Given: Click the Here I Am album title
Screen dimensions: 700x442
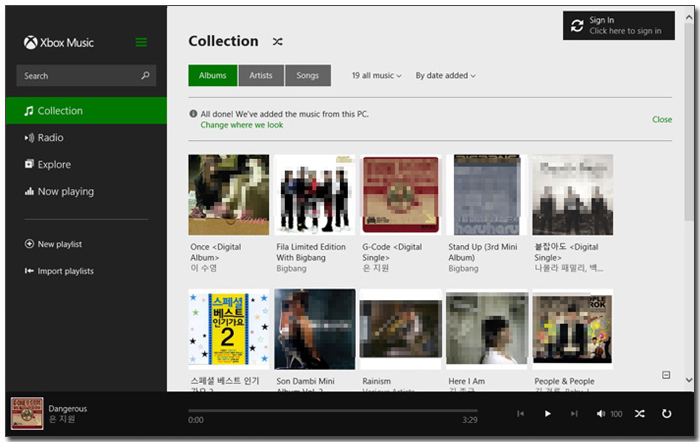Looking at the screenshot, I should (467, 381).
